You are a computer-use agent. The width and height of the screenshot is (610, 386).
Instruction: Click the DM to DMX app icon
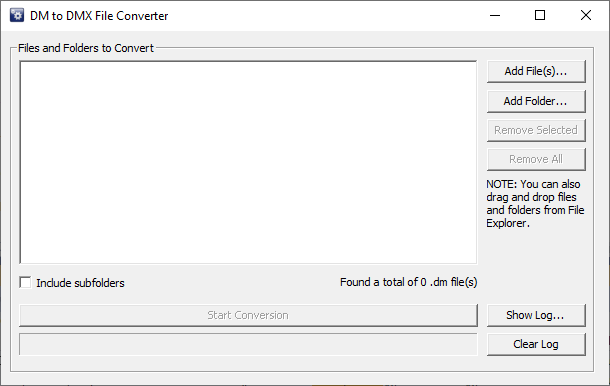pyautogui.click(x=17, y=16)
